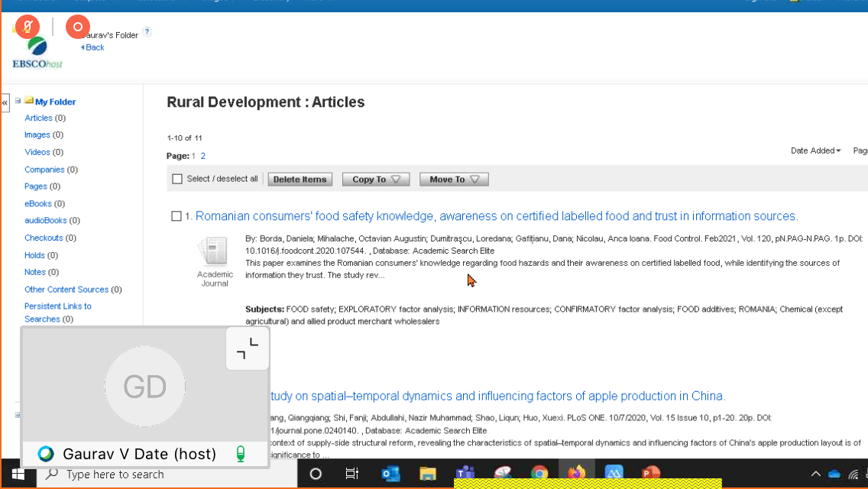Go to page 2 of results
868x489 pixels.
click(x=203, y=155)
